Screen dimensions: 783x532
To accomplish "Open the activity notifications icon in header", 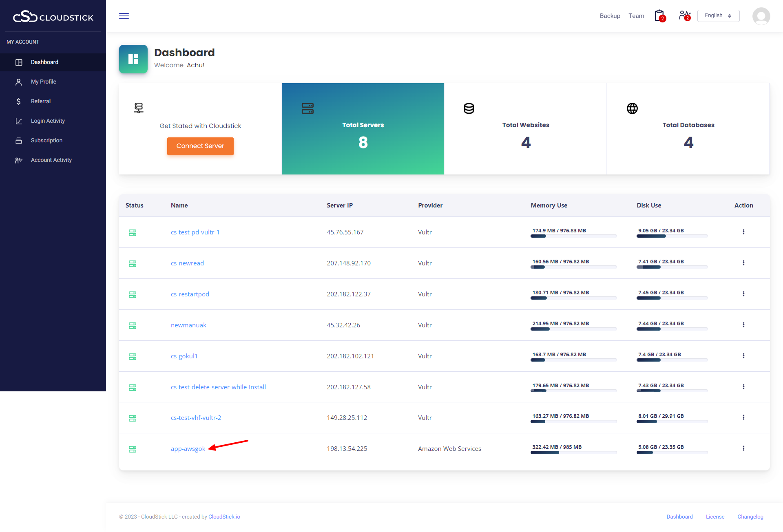I will pyautogui.click(x=684, y=16).
